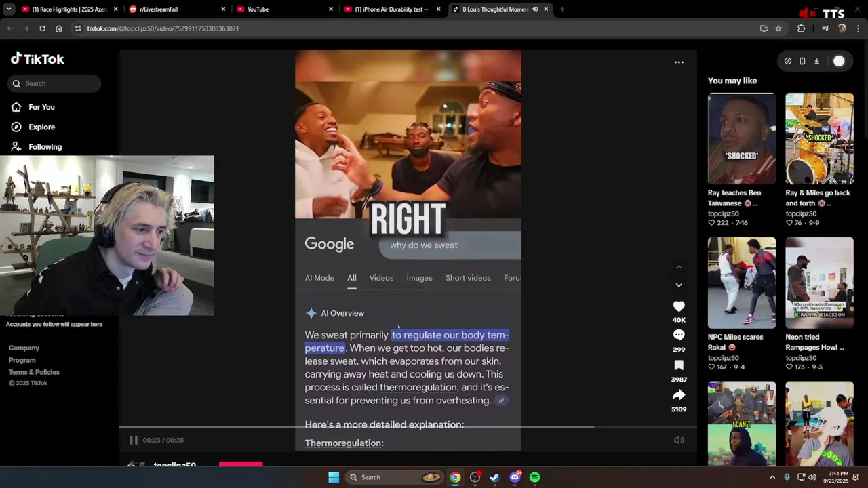The image size is (868, 488).
Task: Click the Chrome address bar URL
Action: pyautogui.click(x=163, y=28)
